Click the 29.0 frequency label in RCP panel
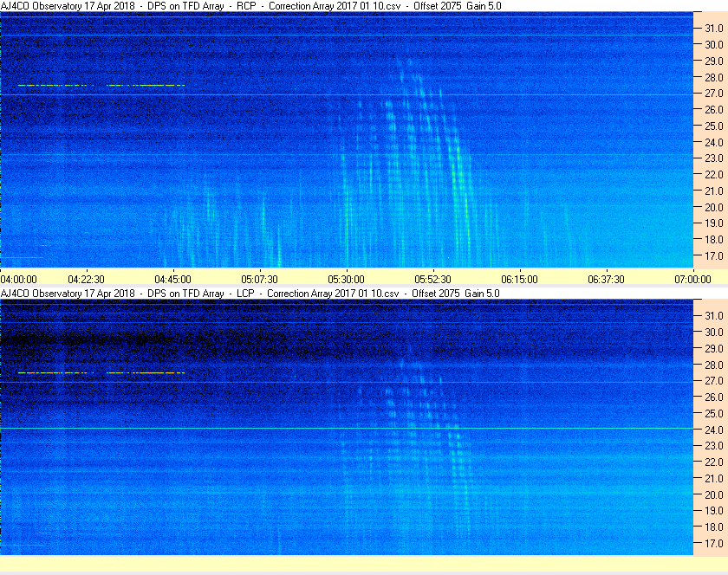This screenshot has width=728, height=575. [714, 61]
